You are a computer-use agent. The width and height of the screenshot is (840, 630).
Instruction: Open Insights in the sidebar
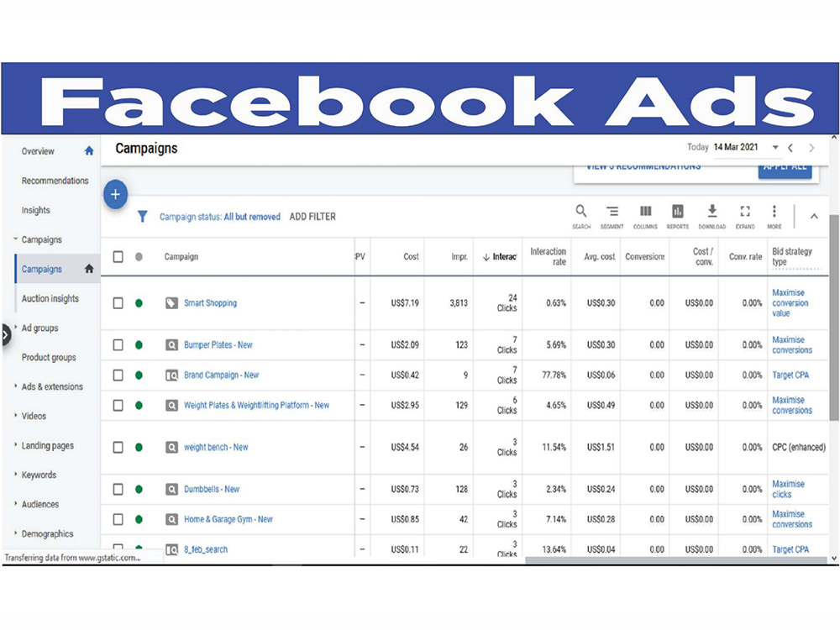(x=36, y=211)
